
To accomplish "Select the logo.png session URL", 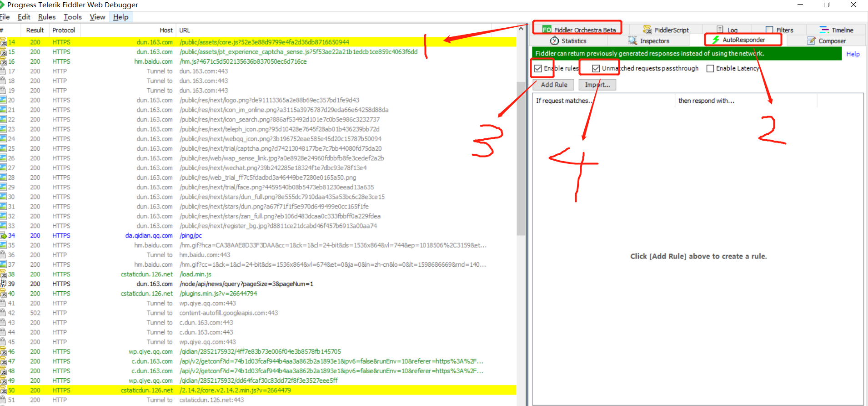I will (269, 100).
